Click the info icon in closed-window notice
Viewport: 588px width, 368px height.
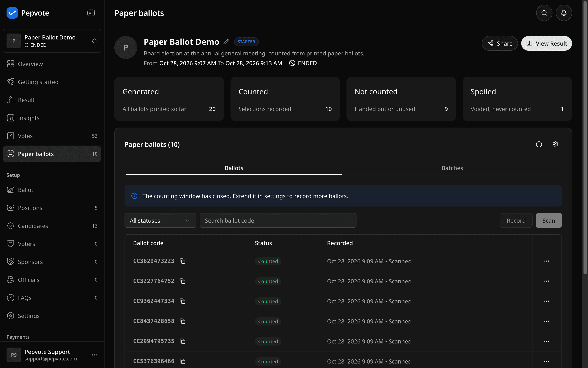tap(134, 196)
